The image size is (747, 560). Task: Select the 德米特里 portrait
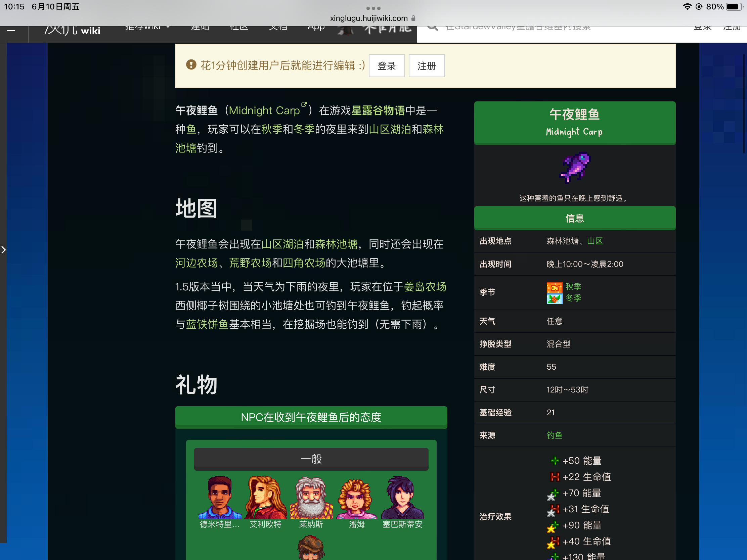[x=220, y=498]
